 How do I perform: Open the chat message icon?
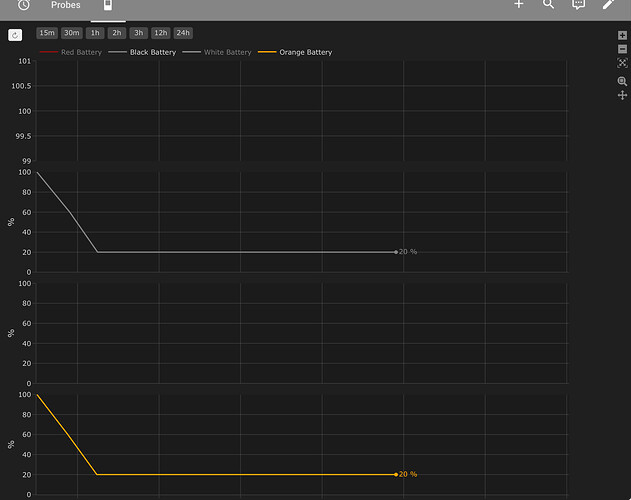(x=578, y=4)
